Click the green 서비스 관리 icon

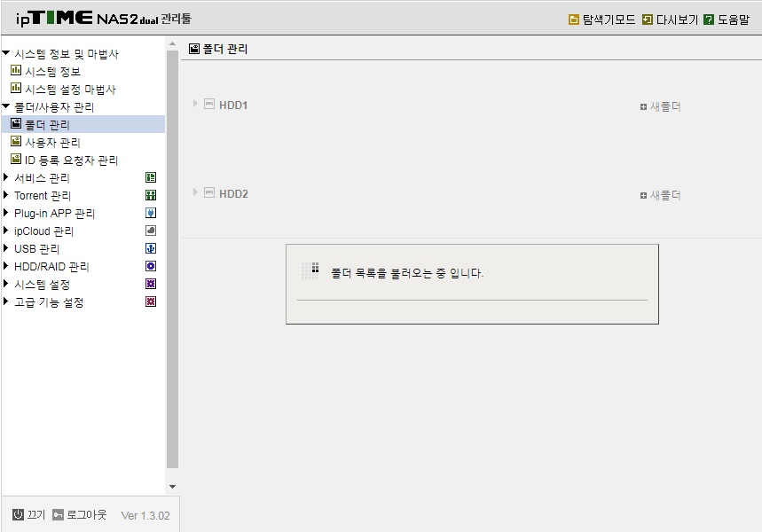pyautogui.click(x=151, y=177)
